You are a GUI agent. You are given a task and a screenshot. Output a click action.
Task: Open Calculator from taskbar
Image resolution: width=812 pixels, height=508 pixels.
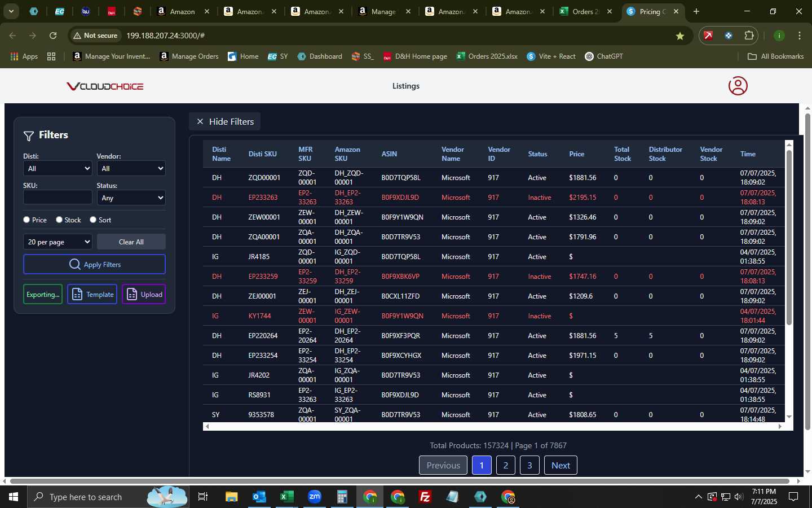[x=342, y=497]
